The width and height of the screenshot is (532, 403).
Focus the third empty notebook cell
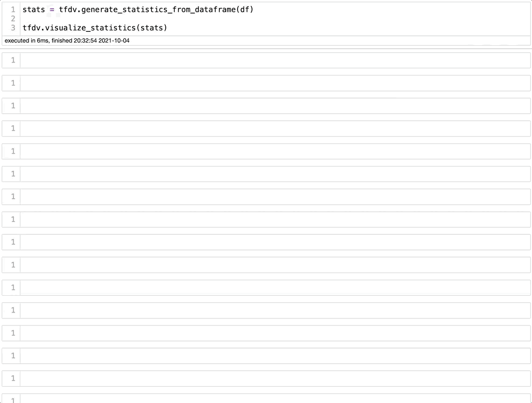[275, 106]
